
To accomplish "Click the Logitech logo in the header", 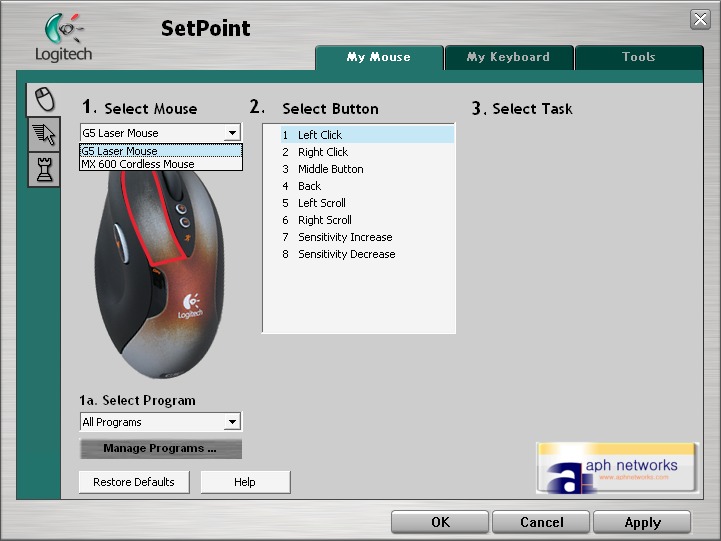I will pyautogui.click(x=63, y=38).
